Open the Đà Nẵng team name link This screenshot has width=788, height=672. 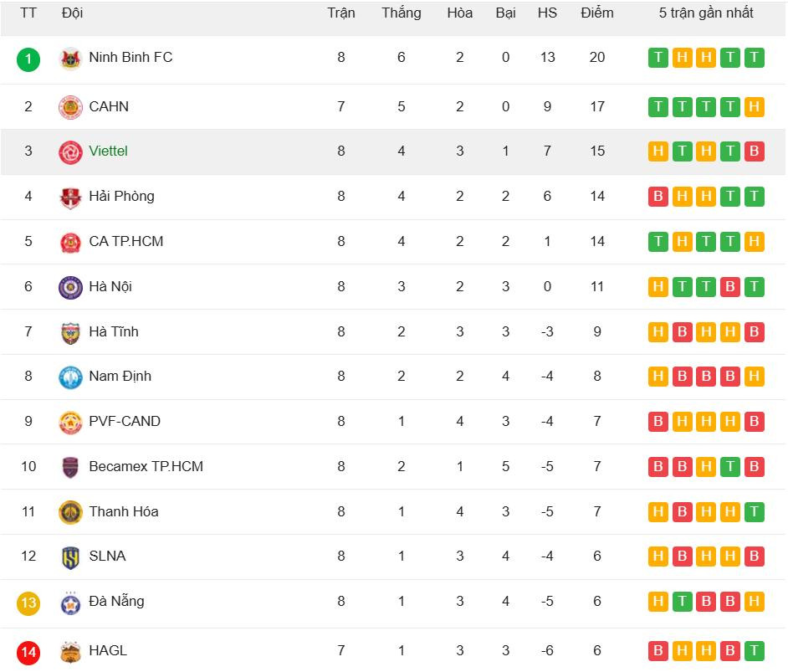tap(116, 601)
